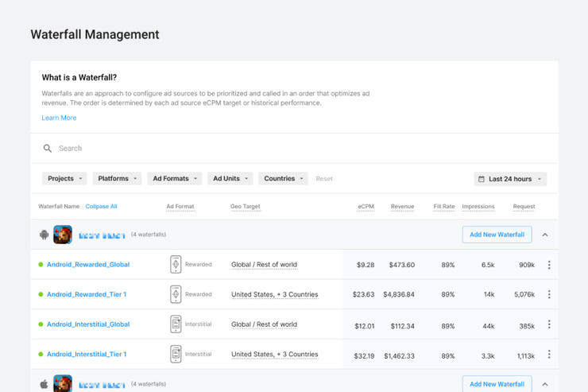Open the Platforms filter dropdown

[118, 179]
